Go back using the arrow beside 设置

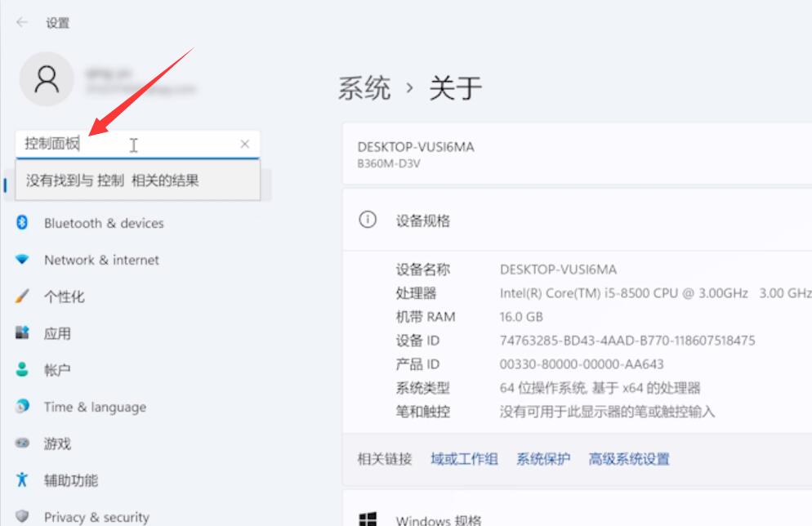(22, 22)
